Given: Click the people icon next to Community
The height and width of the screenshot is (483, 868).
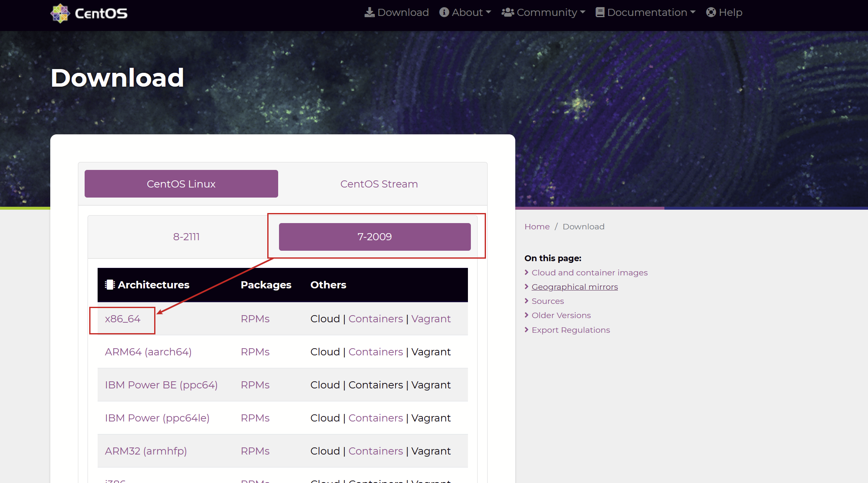Looking at the screenshot, I should [507, 12].
